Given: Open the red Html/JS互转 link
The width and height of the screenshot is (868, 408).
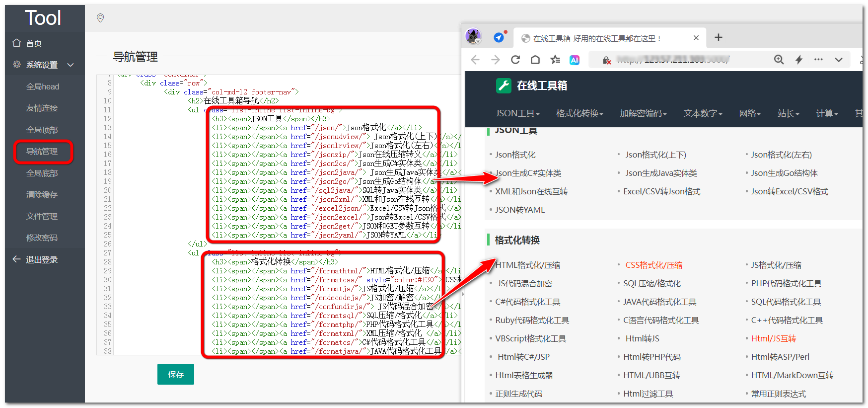Looking at the screenshot, I should 773,338.
